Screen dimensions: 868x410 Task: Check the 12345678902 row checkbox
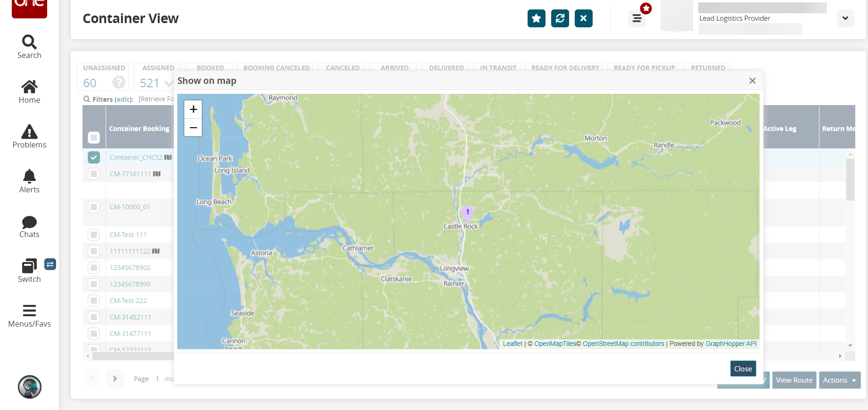pos(94,268)
